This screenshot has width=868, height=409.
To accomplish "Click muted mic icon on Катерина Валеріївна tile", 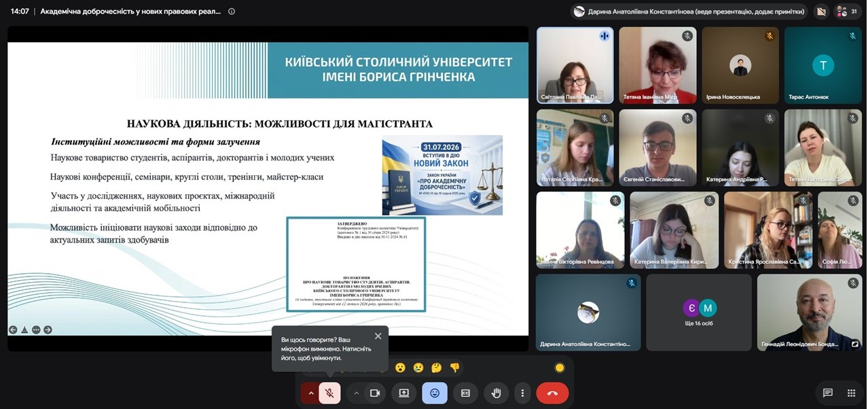I will point(709,200).
